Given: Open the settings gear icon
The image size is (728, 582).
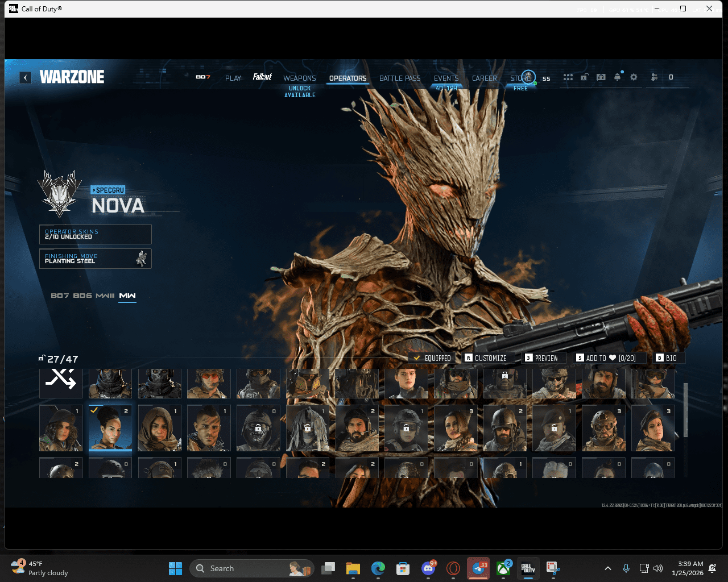Looking at the screenshot, I should pyautogui.click(x=634, y=77).
